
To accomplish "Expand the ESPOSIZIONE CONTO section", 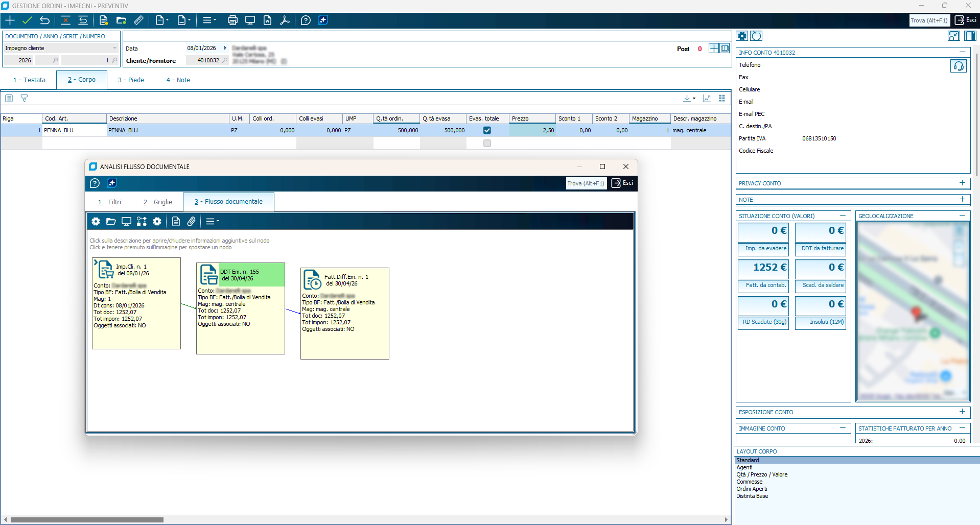I will tap(962, 412).
